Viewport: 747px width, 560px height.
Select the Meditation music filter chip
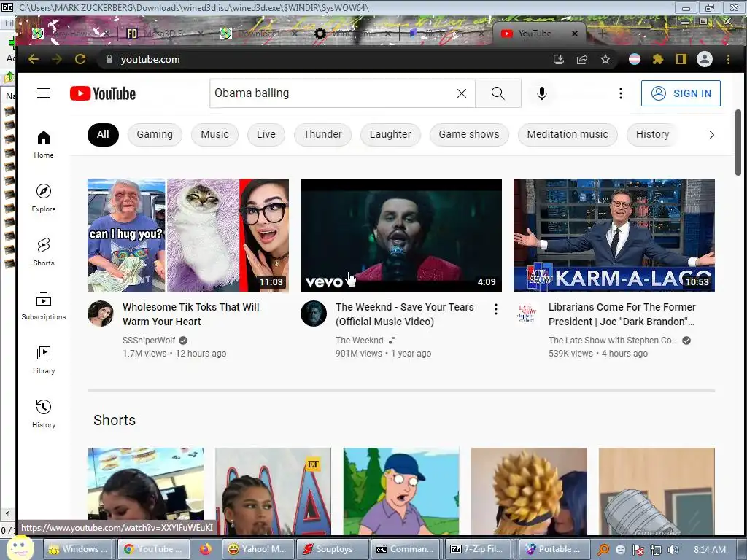click(568, 134)
